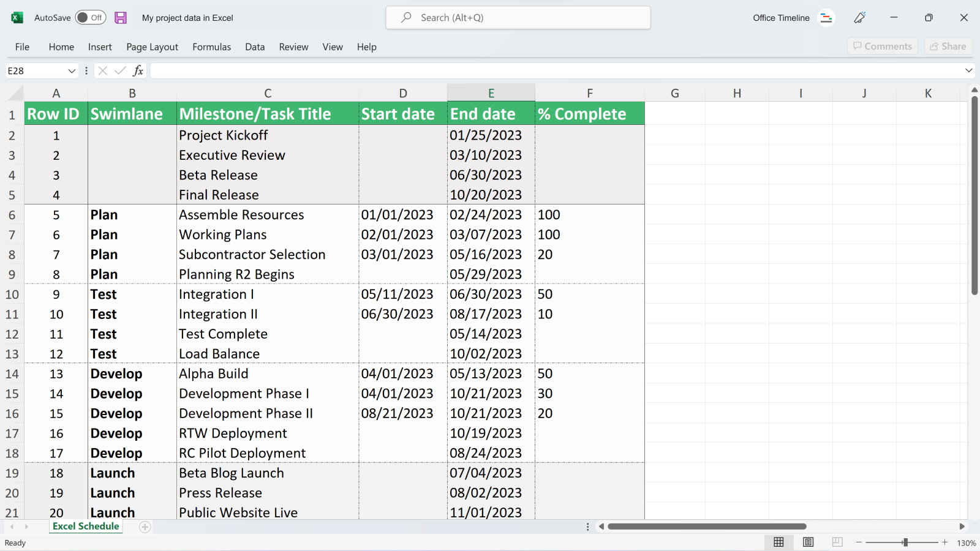Open the Name Box dropdown
Image resolution: width=980 pixels, height=551 pixels.
72,70
